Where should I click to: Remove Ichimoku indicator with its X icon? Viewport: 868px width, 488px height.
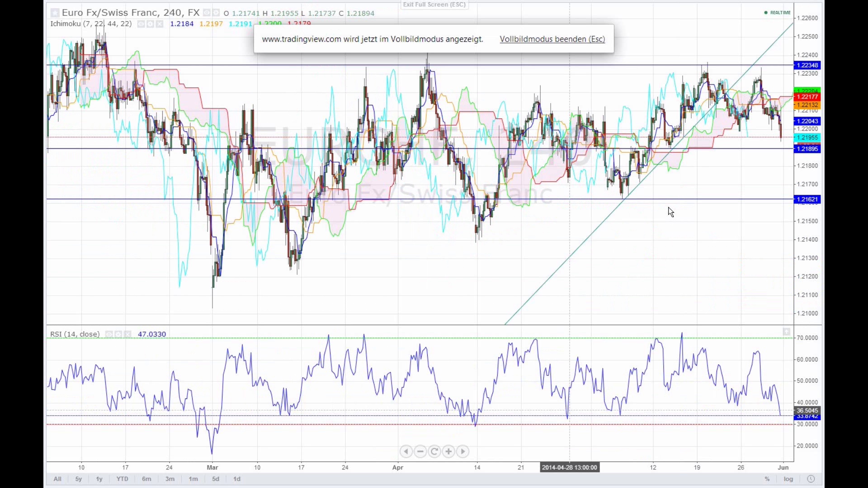(160, 24)
